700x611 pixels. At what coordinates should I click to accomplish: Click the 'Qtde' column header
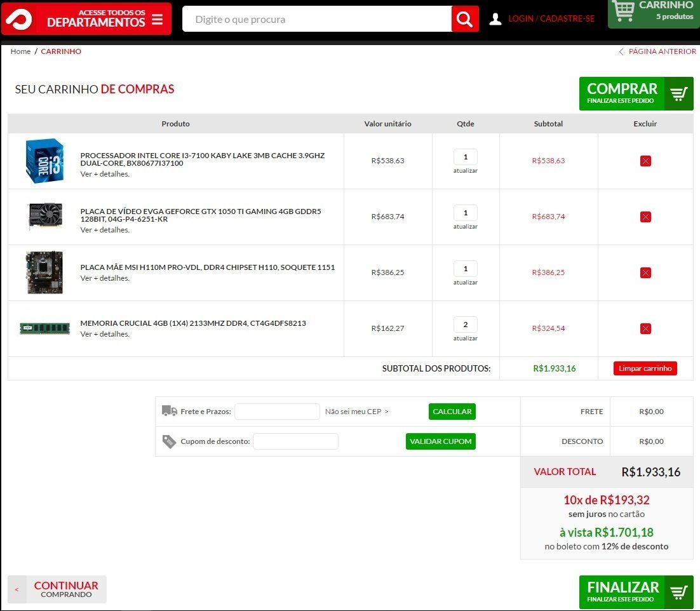(465, 124)
